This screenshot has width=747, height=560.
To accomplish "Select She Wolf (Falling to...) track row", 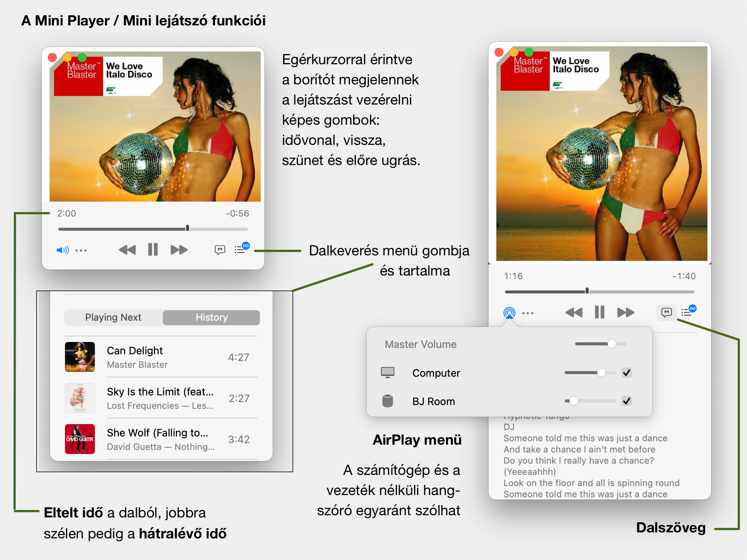I will [161, 439].
